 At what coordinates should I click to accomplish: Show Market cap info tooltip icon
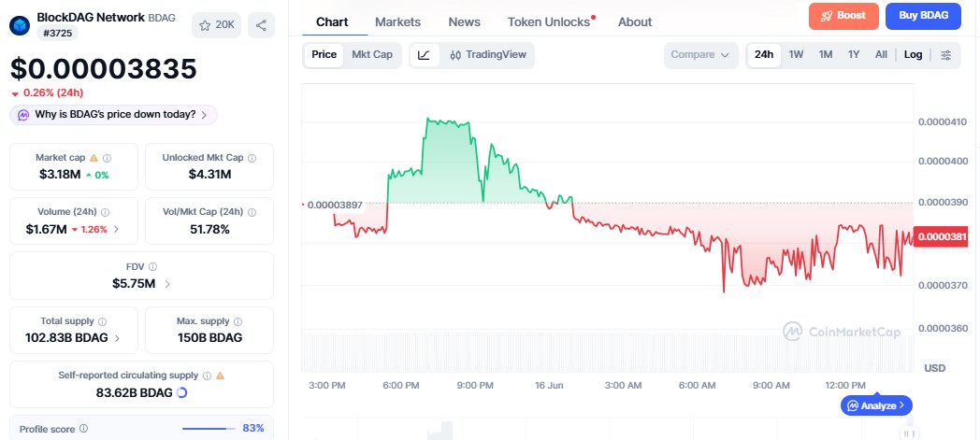point(107,159)
